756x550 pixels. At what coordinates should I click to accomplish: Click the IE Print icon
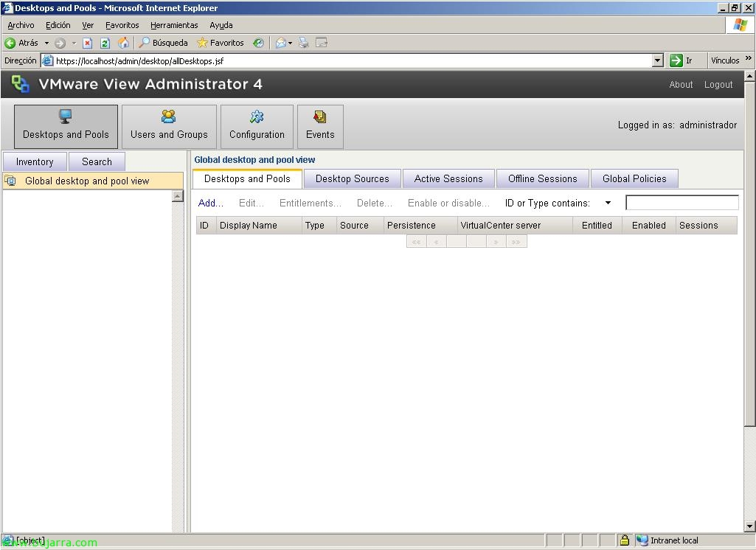[303, 43]
